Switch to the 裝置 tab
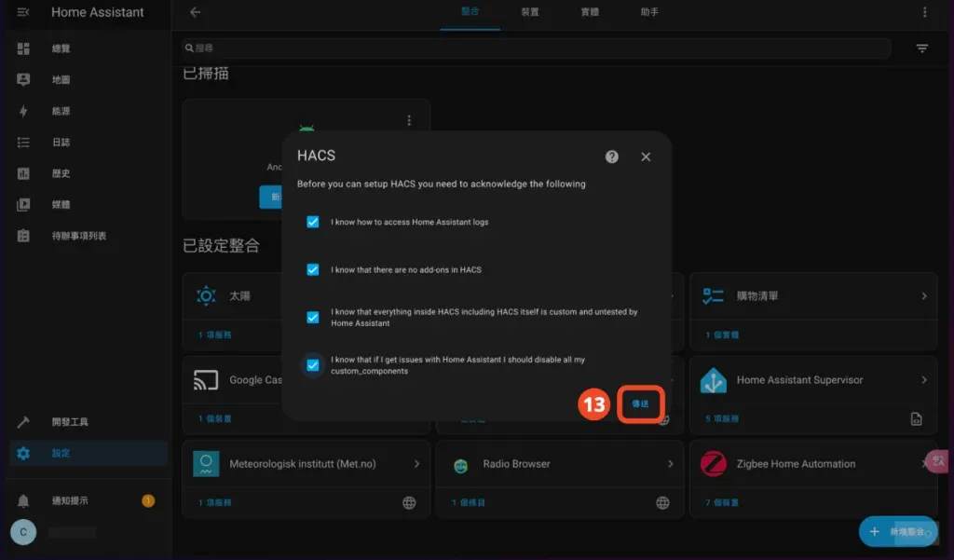 [x=531, y=12]
